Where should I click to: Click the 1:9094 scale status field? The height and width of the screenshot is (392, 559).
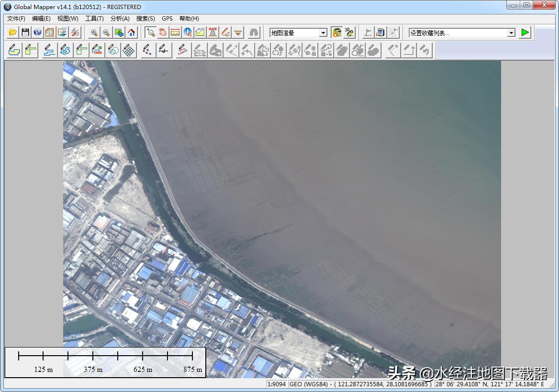click(277, 384)
